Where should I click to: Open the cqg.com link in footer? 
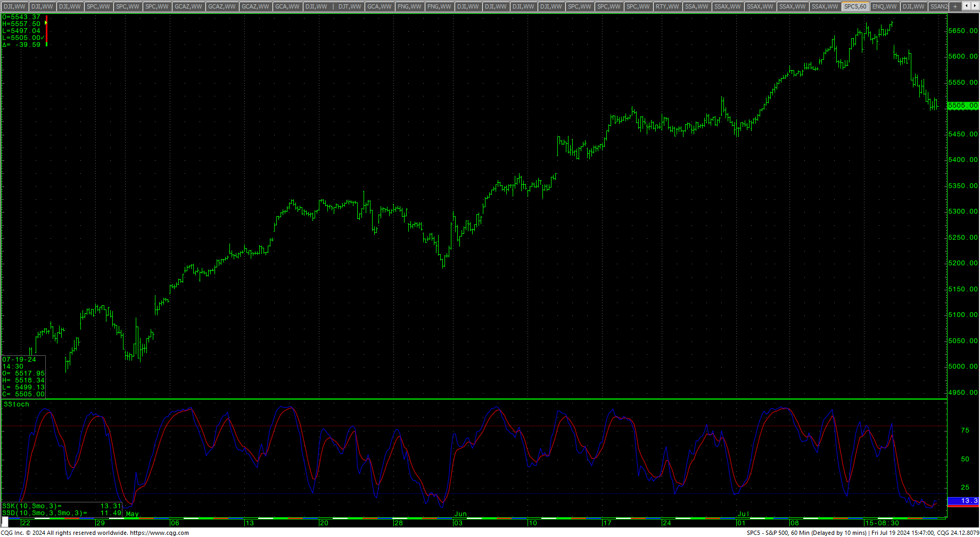tap(159, 533)
